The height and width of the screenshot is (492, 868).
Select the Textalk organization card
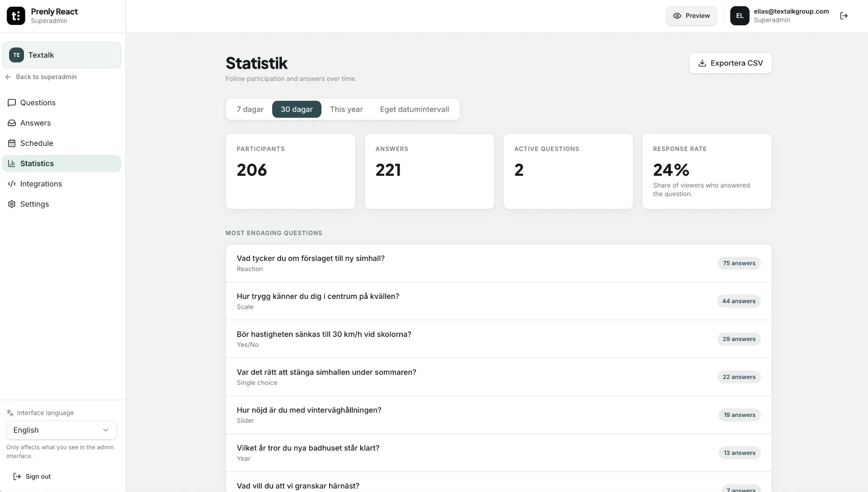coord(61,55)
